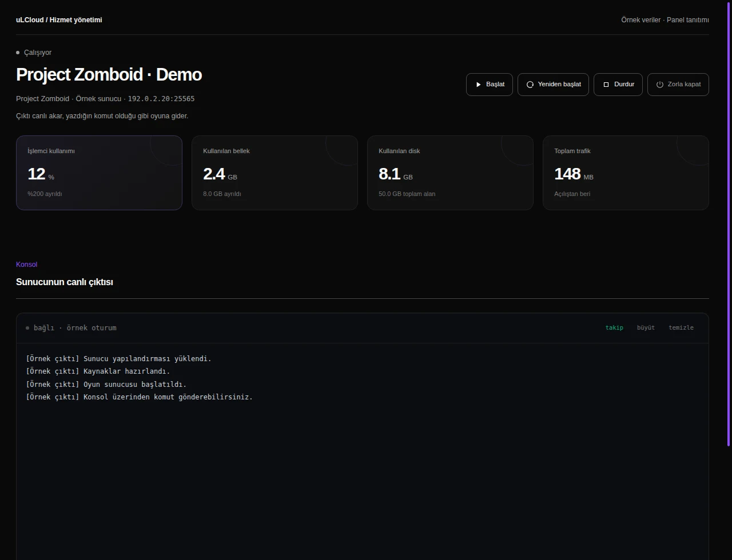Click the 50.0 GB toplam alan text
This screenshot has width=732, height=560.
pos(407,194)
